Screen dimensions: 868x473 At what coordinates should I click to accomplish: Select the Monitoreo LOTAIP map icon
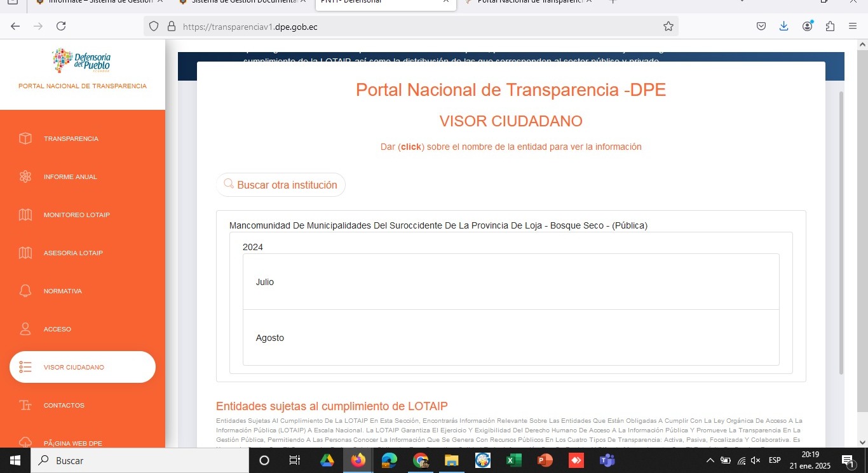[x=25, y=215]
